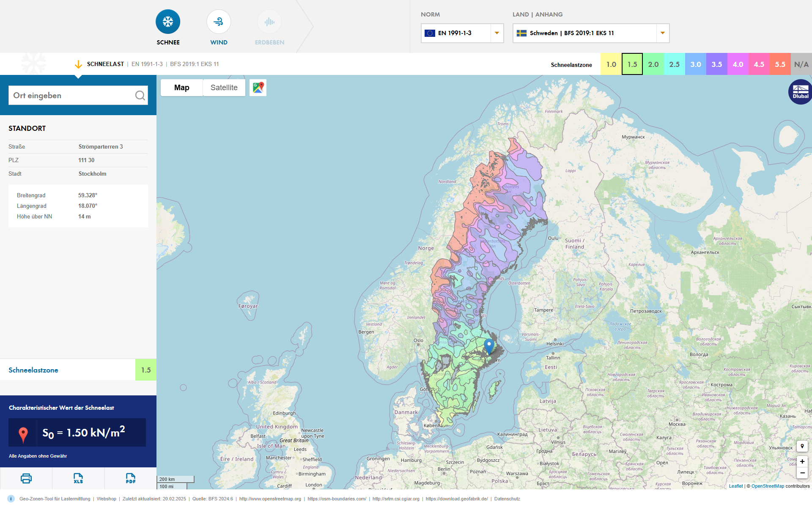Open the NORM dropdown EN 1991-1-3
Viewport: 812px width, 508px height.
click(x=462, y=33)
